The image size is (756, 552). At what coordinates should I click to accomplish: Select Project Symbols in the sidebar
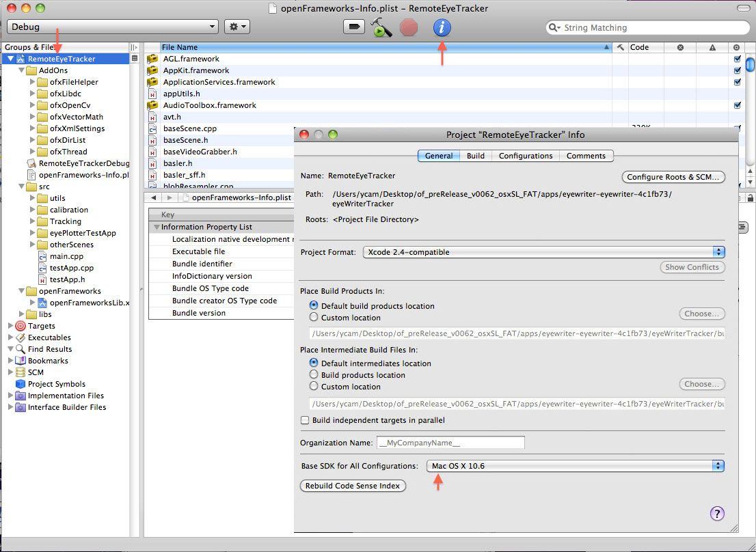(x=57, y=384)
